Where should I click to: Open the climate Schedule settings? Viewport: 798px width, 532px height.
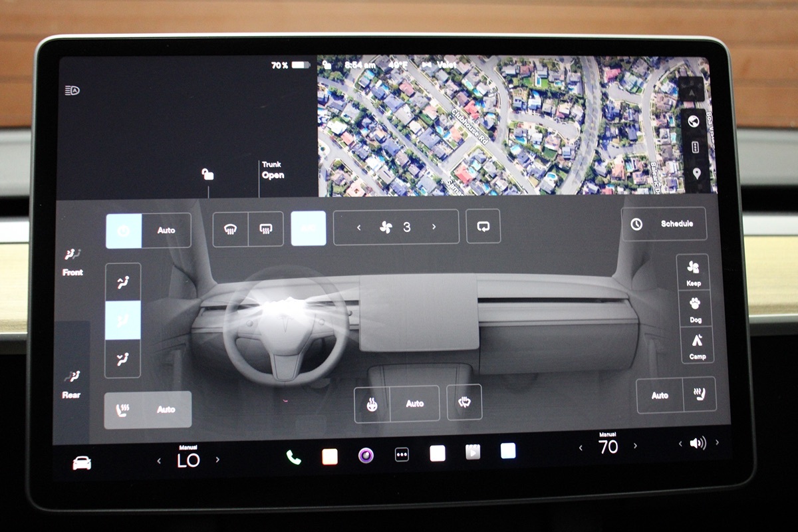point(664,224)
